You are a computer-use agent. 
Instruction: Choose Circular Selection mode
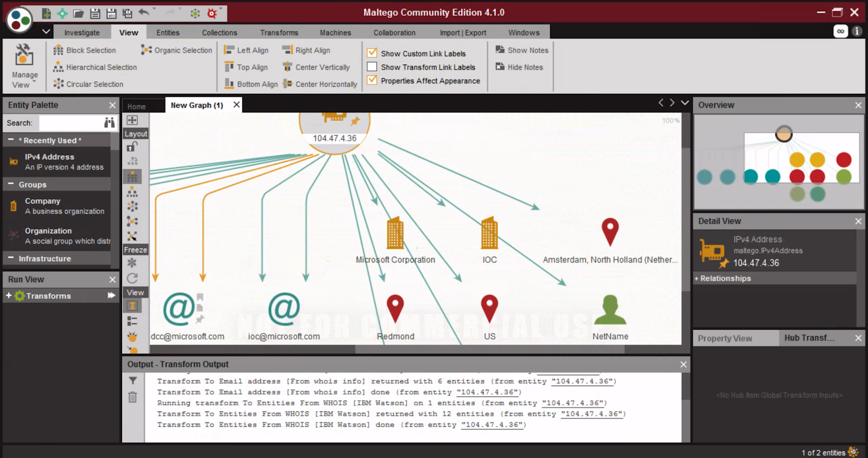click(88, 84)
